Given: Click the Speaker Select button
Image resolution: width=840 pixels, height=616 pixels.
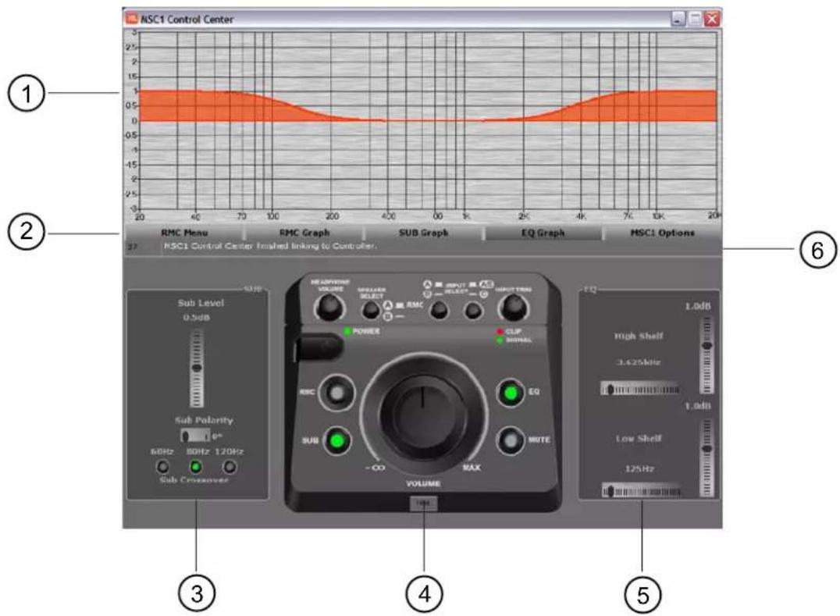Looking at the screenshot, I should (x=371, y=310).
